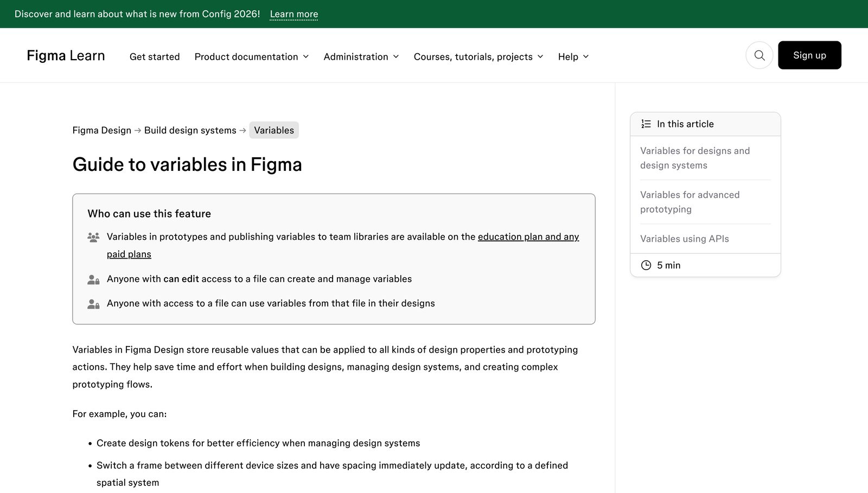Click the Sign up button
This screenshot has width=868, height=493.
point(809,55)
